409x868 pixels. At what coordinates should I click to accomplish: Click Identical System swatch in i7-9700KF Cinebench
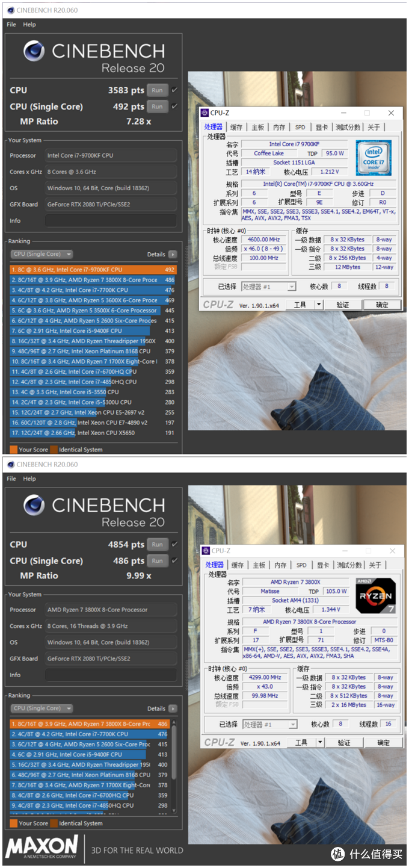[54, 450]
